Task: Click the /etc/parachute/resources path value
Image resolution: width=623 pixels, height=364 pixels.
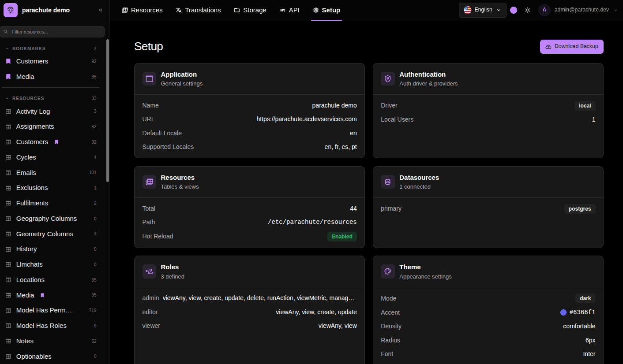Action: pos(312,222)
